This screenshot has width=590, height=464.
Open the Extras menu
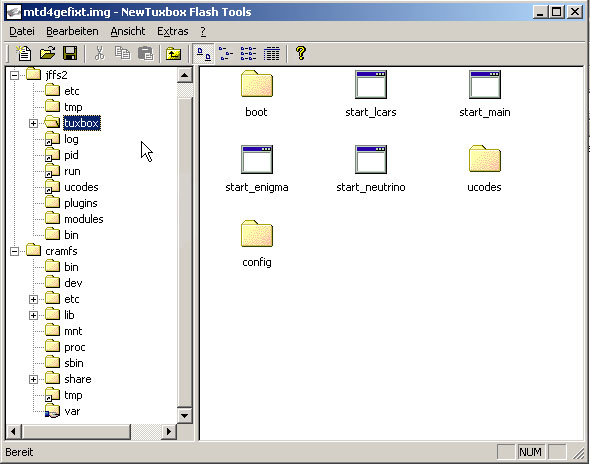coord(173,31)
